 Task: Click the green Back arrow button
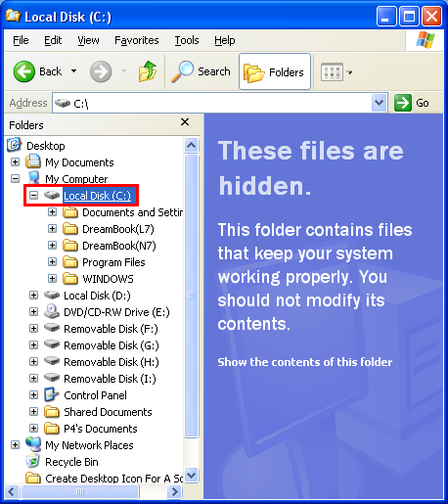[x=24, y=71]
